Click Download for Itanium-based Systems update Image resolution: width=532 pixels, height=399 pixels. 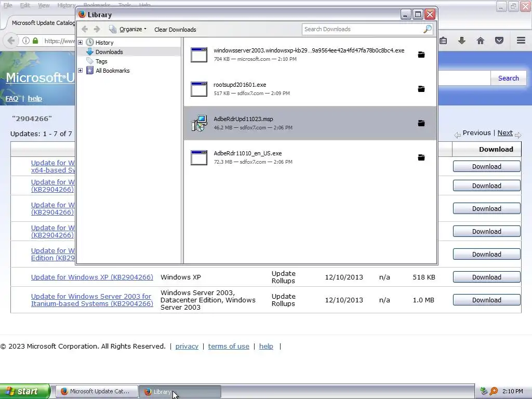coord(486,300)
